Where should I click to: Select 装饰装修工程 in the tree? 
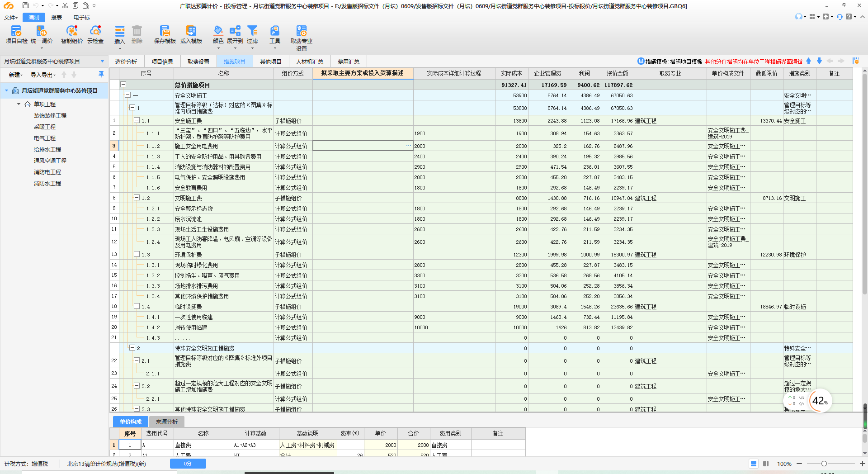point(50,115)
